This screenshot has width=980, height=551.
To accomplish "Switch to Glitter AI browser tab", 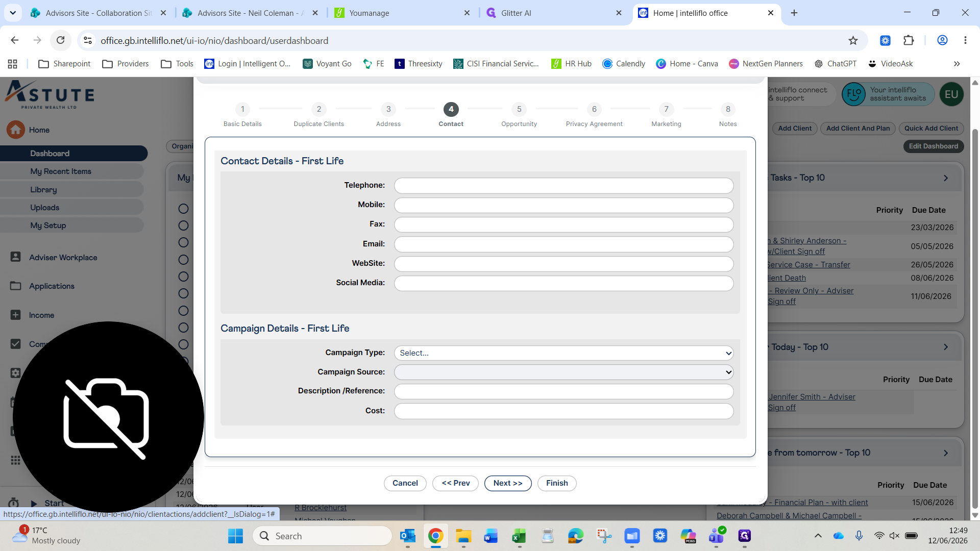I will pos(554,13).
